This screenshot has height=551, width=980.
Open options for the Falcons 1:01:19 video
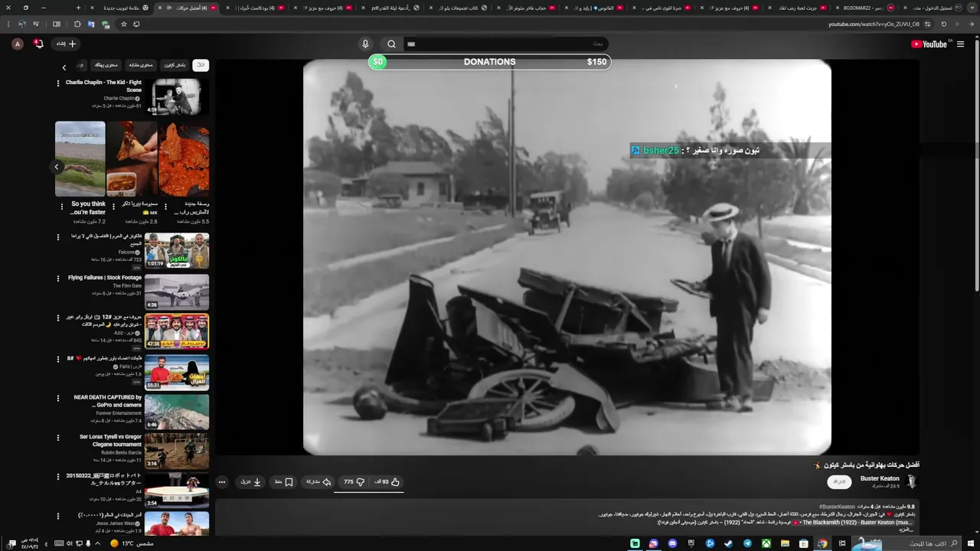point(57,237)
